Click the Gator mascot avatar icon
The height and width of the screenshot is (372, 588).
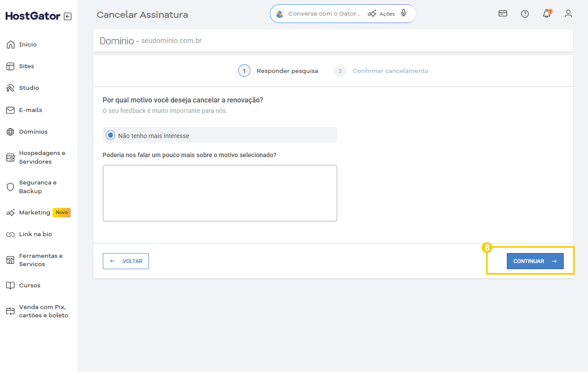(x=280, y=14)
